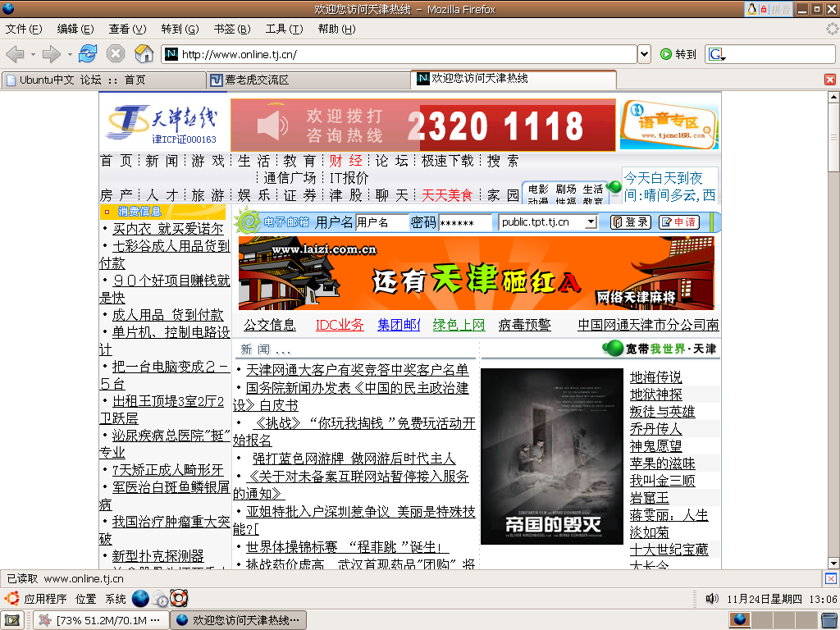
Task: Open the 地海传说 movie link
Action: pos(655,377)
